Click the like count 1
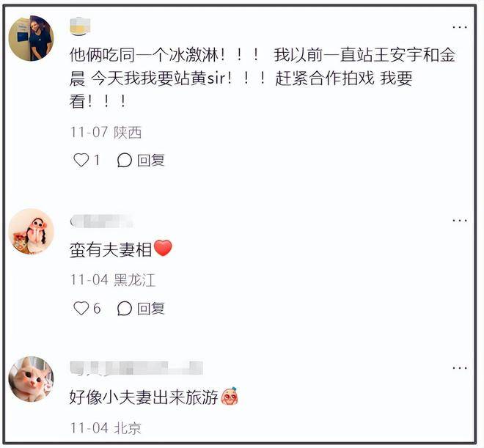484x448 pixels. 97,160
